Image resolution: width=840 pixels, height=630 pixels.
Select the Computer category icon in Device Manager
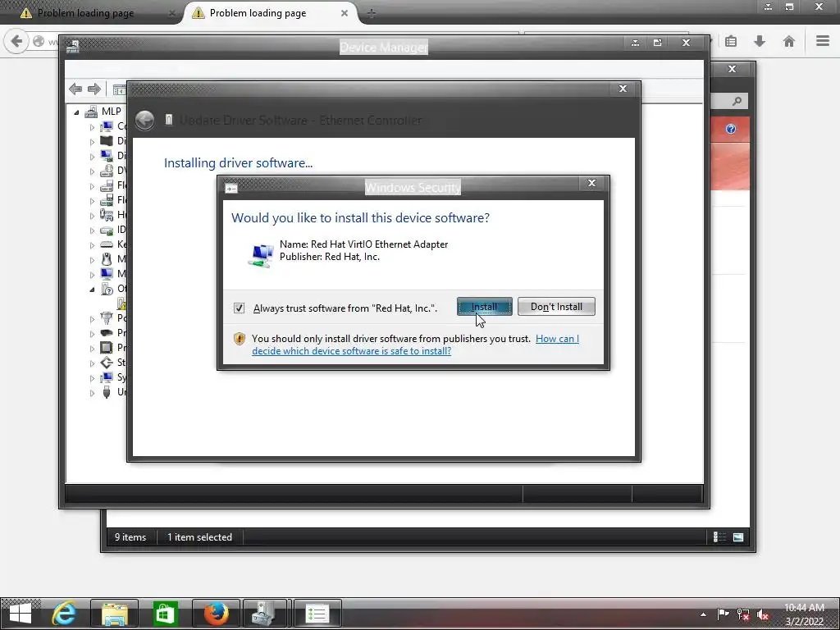(107, 126)
